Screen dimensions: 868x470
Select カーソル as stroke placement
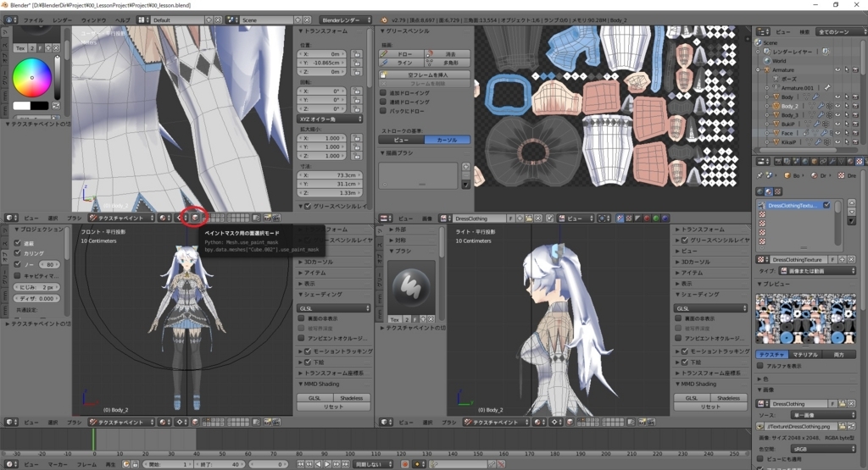point(448,140)
